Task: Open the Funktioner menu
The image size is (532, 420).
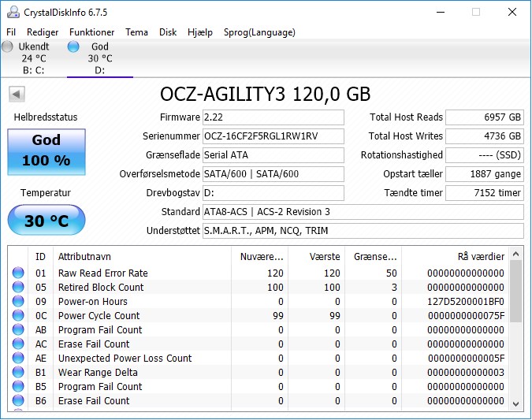Action: (x=91, y=32)
